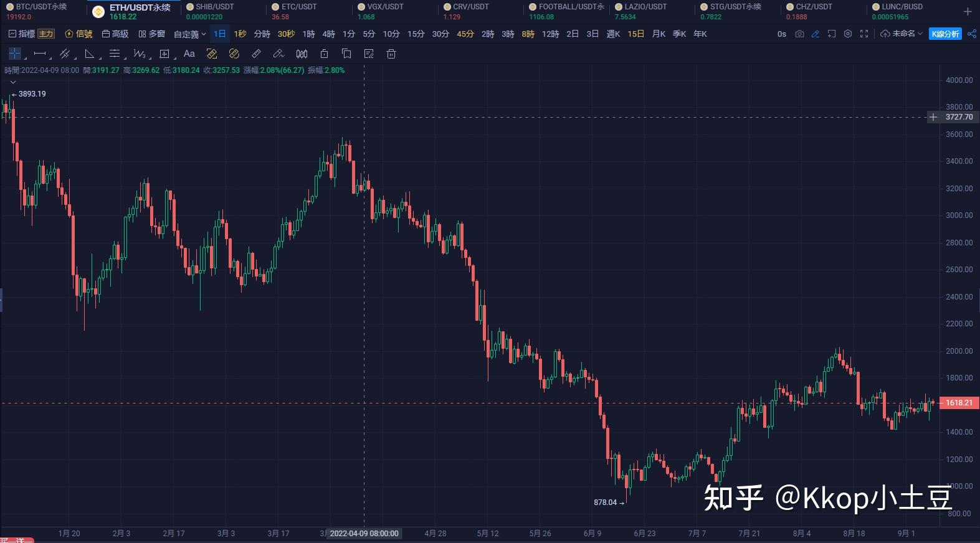Viewport: 980px width, 543px height.
Task: Switch to ETC/USDT tab
Action: 295,11
